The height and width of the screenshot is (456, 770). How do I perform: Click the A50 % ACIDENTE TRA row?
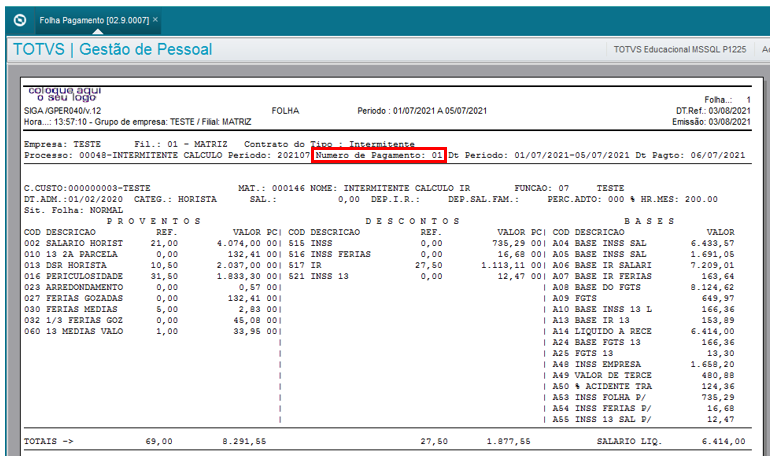click(644, 386)
